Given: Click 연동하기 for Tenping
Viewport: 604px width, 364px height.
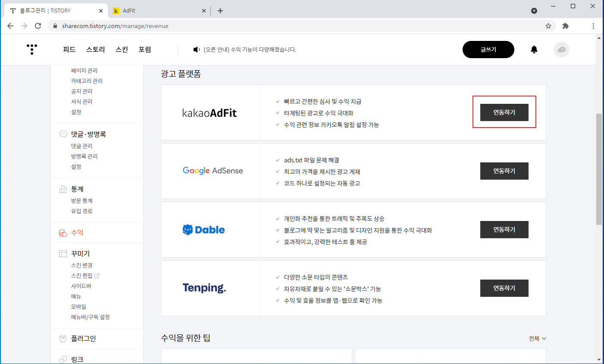Looking at the screenshot, I should coord(504,288).
